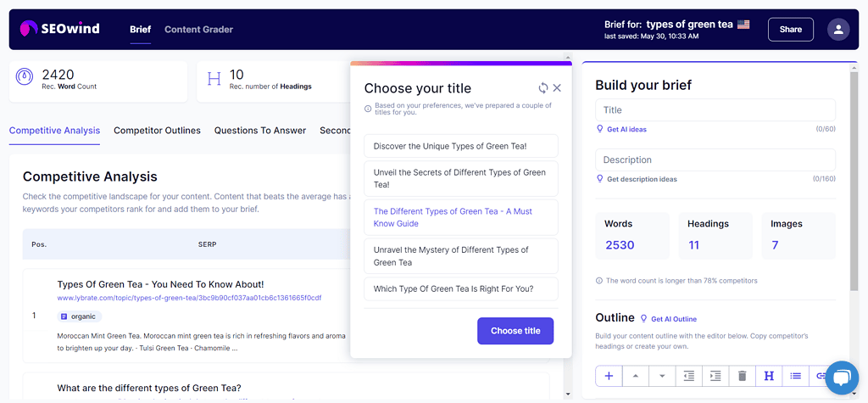
Task: Click the Title input field
Action: tap(715, 109)
